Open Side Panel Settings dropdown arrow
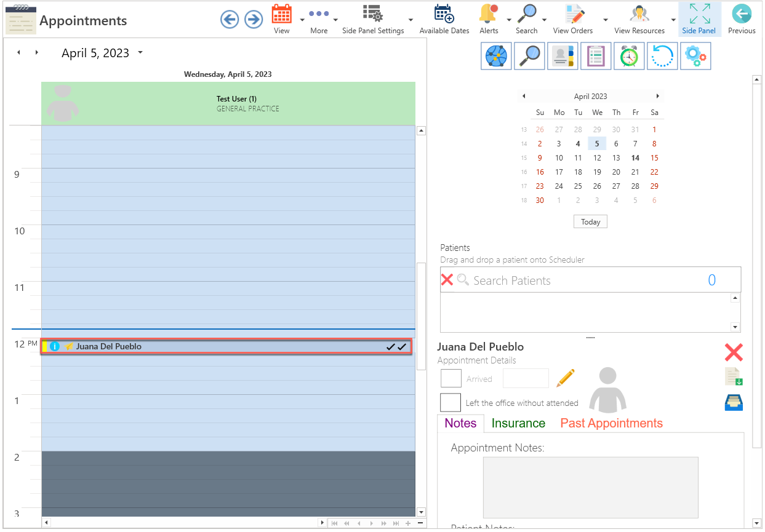 tap(411, 20)
